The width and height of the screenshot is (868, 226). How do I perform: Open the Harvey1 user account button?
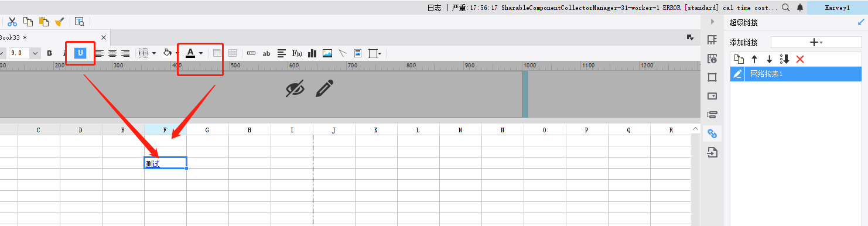(x=837, y=8)
